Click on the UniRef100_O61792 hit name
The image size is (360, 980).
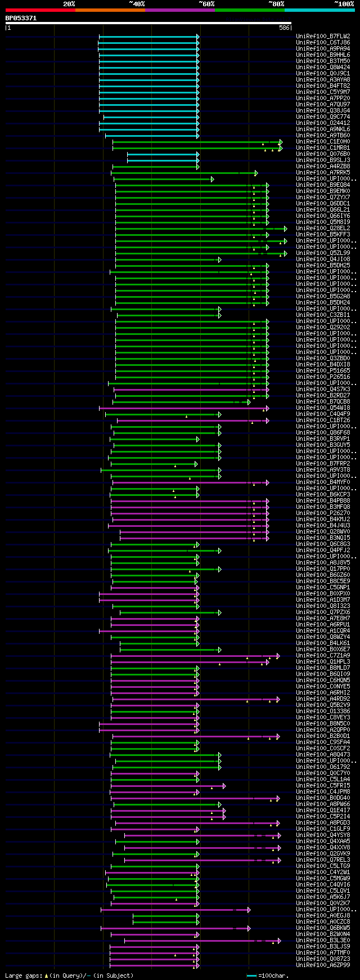[323, 767]
